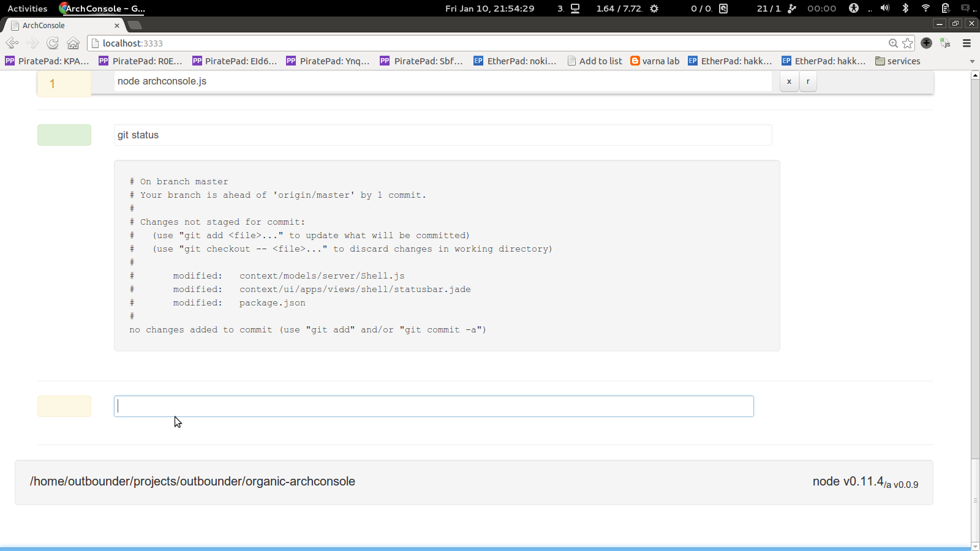This screenshot has width=980, height=551.
Task: Open the PiratePad: Ynq... bookmark
Action: point(328,61)
